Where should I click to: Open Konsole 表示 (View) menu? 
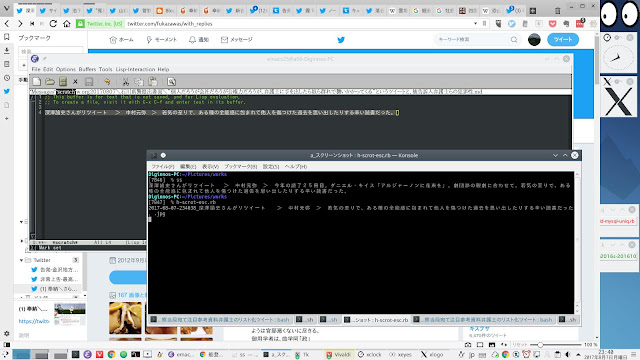click(x=210, y=167)
